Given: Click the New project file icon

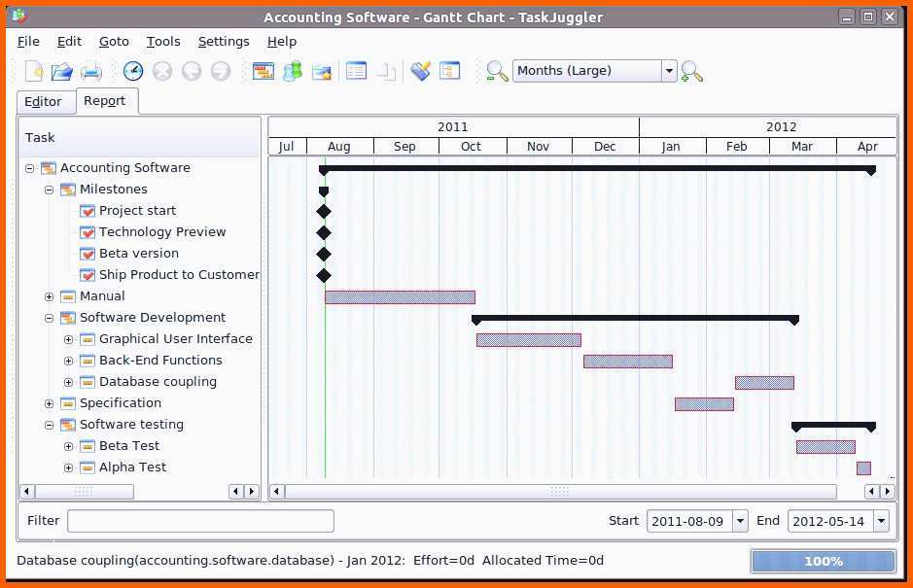Looking at the screenshot, I should [34, 72].
